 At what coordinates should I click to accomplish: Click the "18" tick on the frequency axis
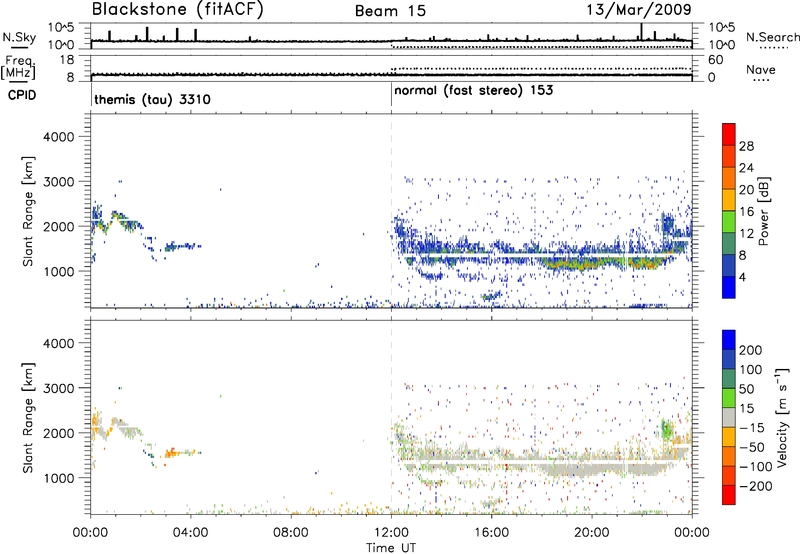click(x=67, y=60)
